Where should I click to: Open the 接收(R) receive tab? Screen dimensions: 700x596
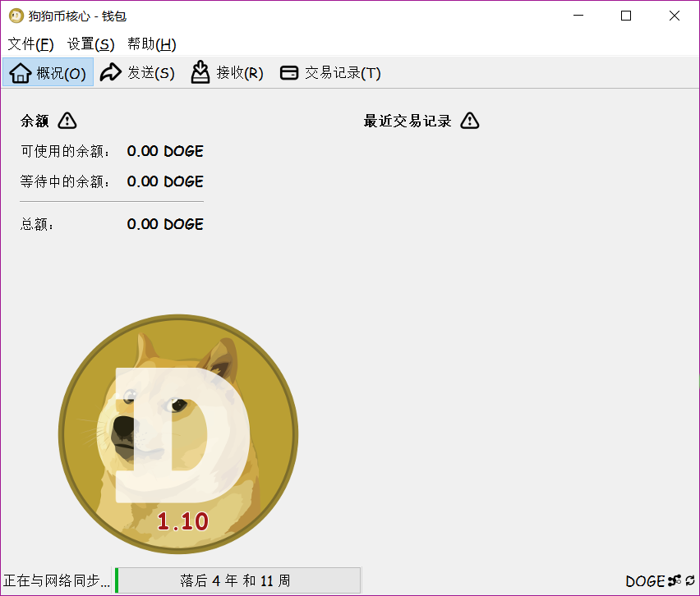[228, 72]
